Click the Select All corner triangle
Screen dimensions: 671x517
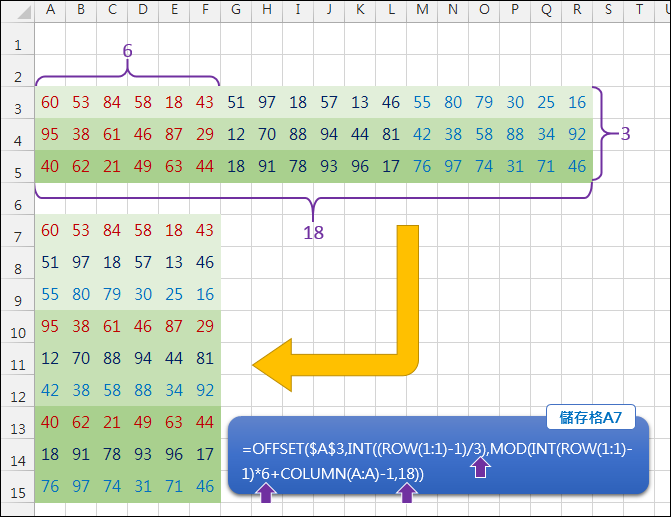[x=24, y=12]
